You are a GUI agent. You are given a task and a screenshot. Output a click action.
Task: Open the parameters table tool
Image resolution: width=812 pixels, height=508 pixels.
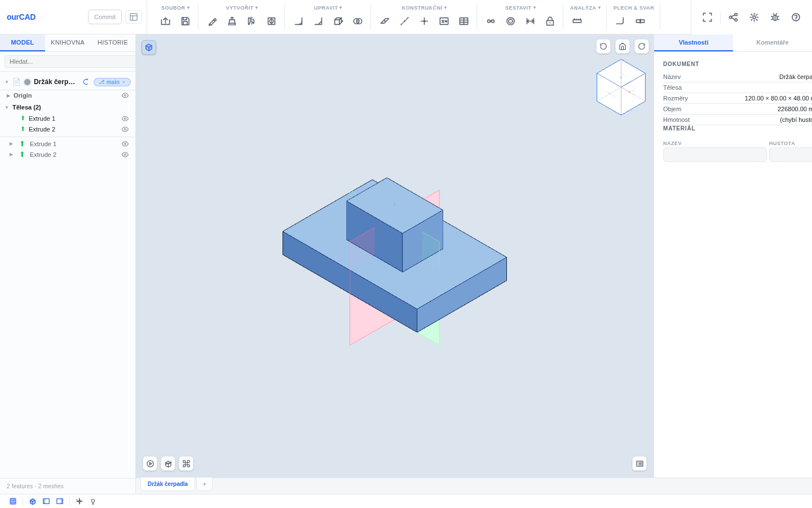point(464,21)
